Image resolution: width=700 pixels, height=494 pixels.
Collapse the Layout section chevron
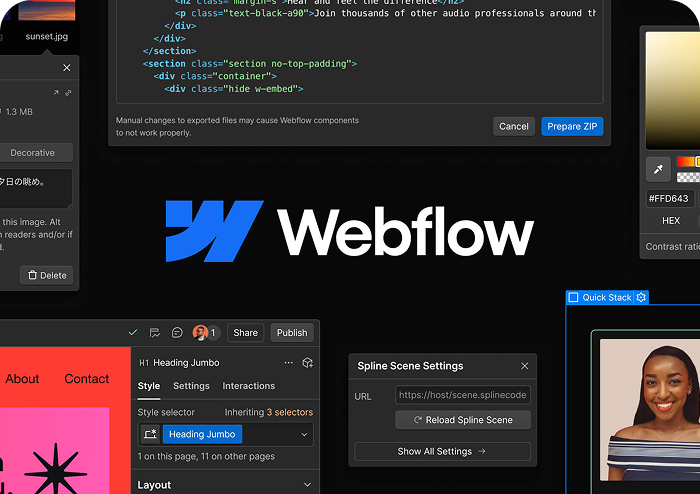(x=307, y=485)
